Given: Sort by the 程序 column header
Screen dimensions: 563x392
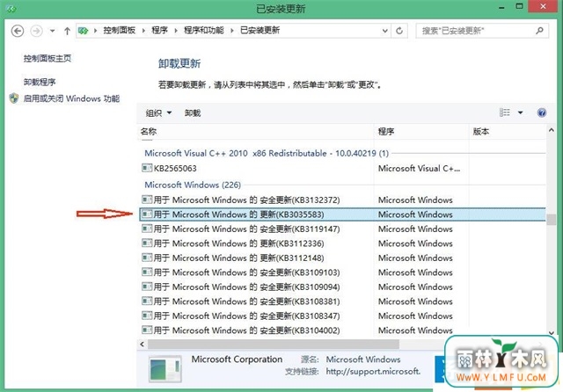Looking at the screenshot, I should (x=421, y=131).
